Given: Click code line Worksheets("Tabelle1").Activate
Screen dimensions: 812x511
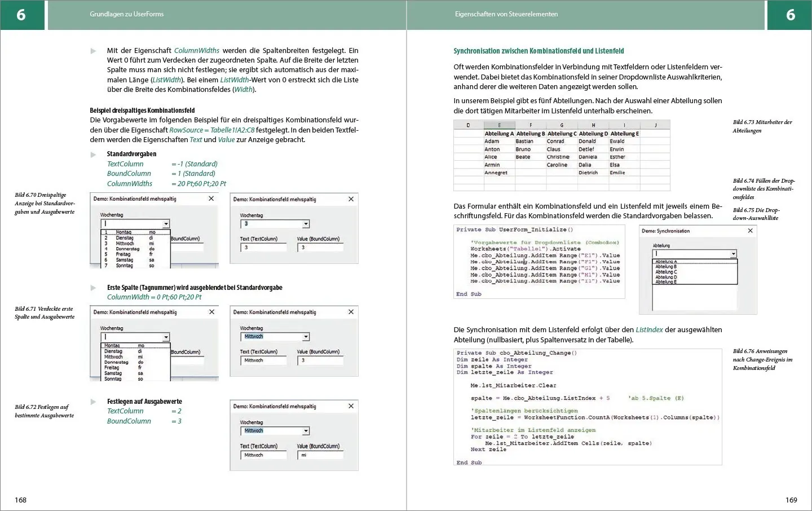Looking at the screenshot, I should tap(526, 249).
